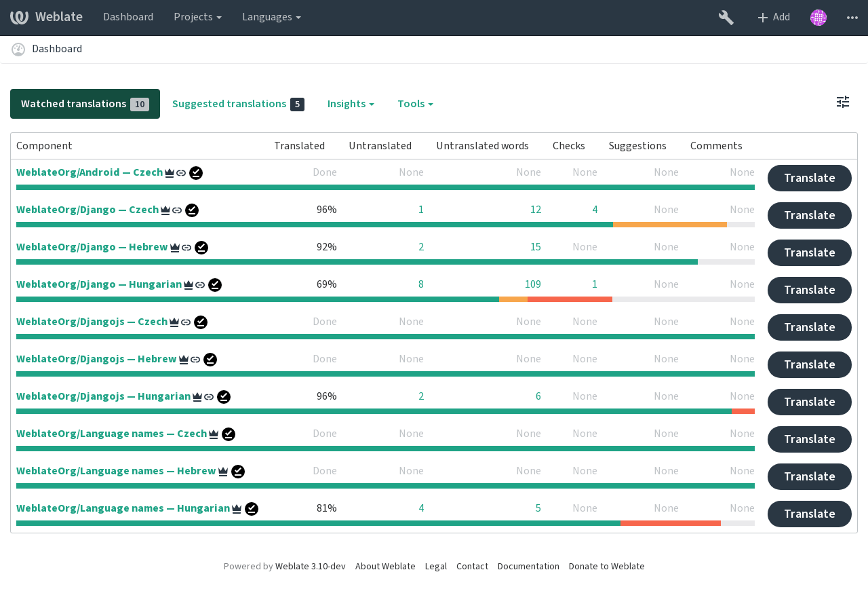The image size is (868, 589).
Task: Click link icon beside Django — Hebrew
Action: (x=186, y=248)
